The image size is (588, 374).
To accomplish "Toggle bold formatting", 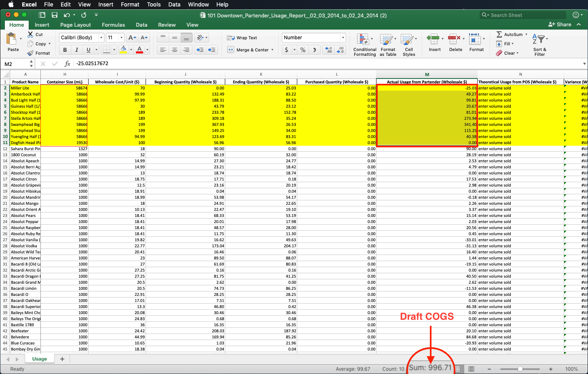I will pos(65,50).
